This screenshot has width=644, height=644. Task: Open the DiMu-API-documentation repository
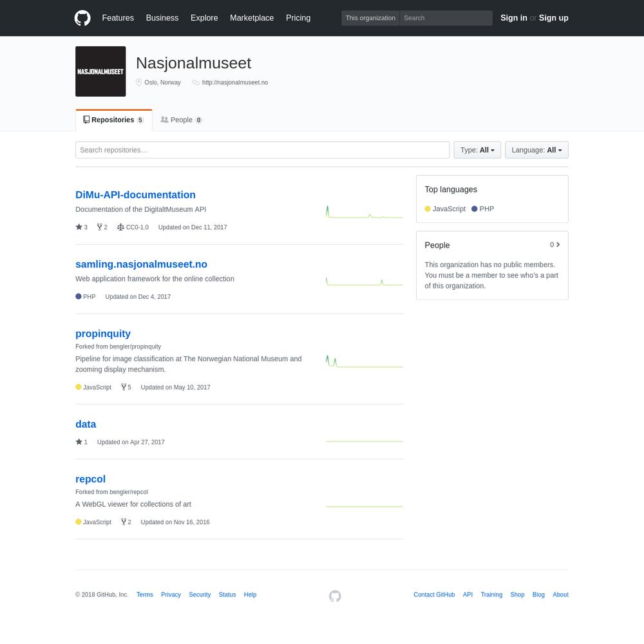click(135, 194)
